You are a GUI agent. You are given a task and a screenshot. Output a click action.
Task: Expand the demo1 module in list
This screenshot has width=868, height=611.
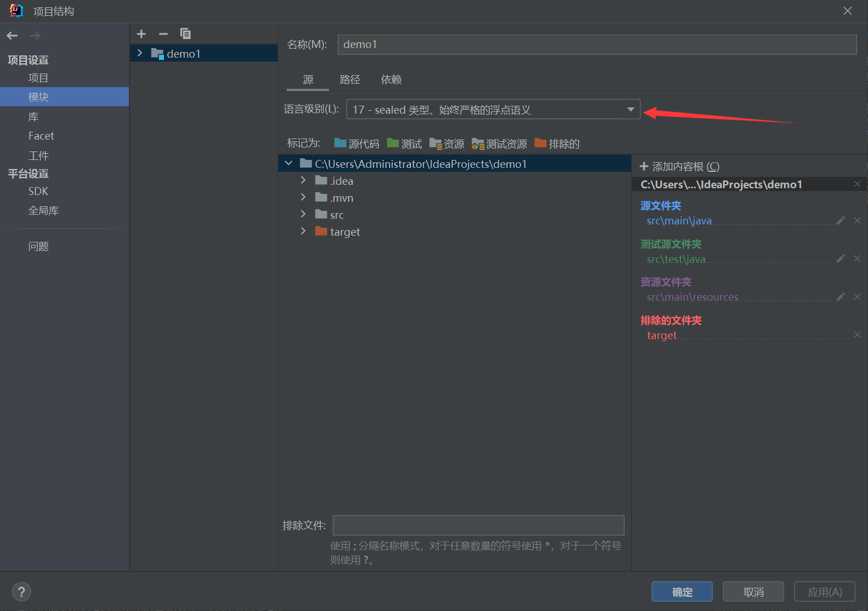click(140, 53)
